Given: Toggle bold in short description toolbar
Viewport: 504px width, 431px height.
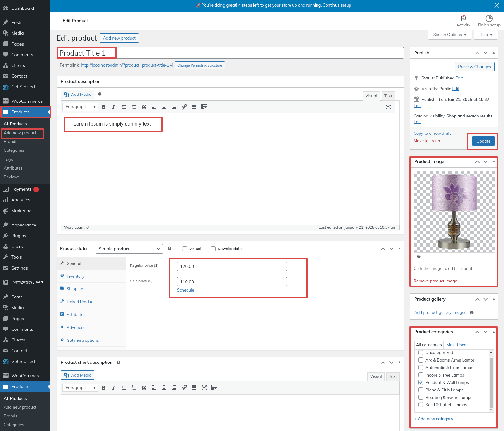Looking at the screenshot, I should click(x=104, y=388).
